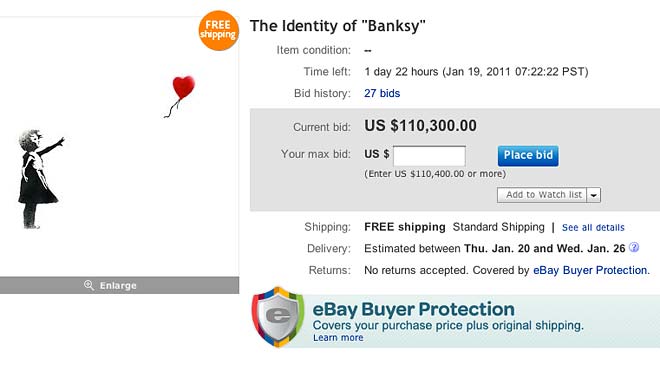This screenshot has width=660, height=365.
Task: Click the Place bid button
Action: pyautogui.click(x=528, y=156)
